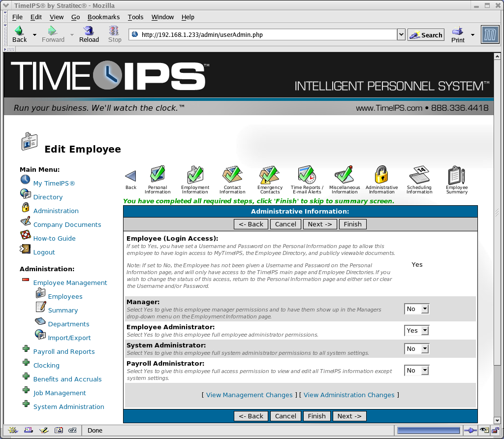This screenshot has height=439, width=504.
Task: Open the Edit menu
Action: [x=36, y=17]
